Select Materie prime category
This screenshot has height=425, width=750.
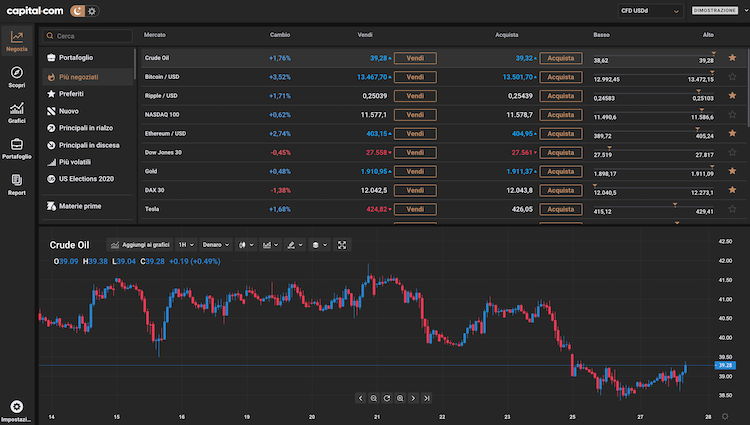point(88,206)
